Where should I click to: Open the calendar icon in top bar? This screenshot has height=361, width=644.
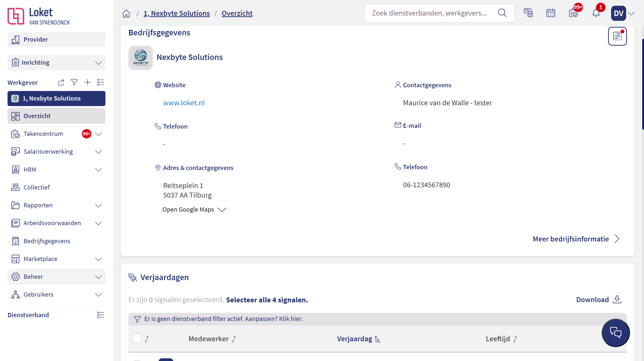pos(550,13)
